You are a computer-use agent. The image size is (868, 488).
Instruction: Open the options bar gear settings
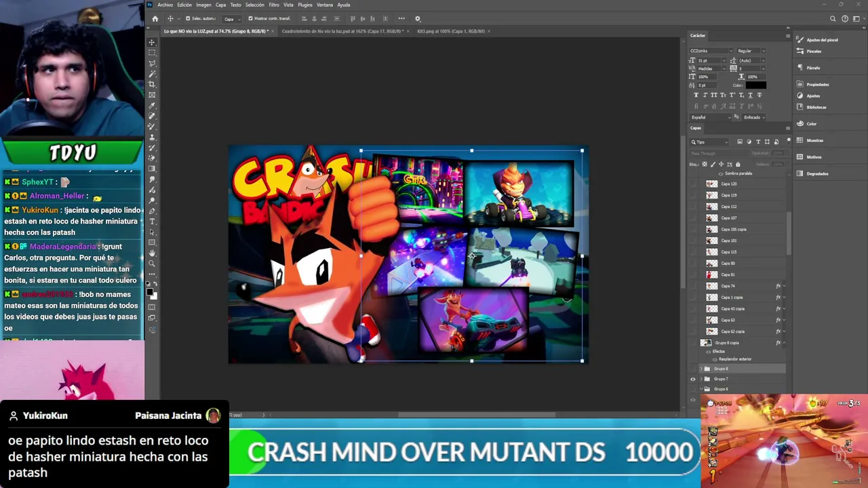[418, 18]
